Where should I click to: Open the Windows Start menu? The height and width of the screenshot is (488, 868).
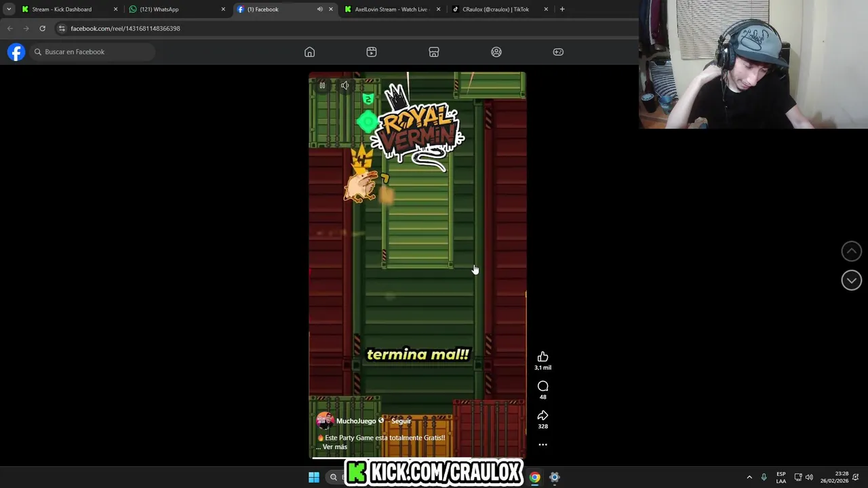click(314, 477)
